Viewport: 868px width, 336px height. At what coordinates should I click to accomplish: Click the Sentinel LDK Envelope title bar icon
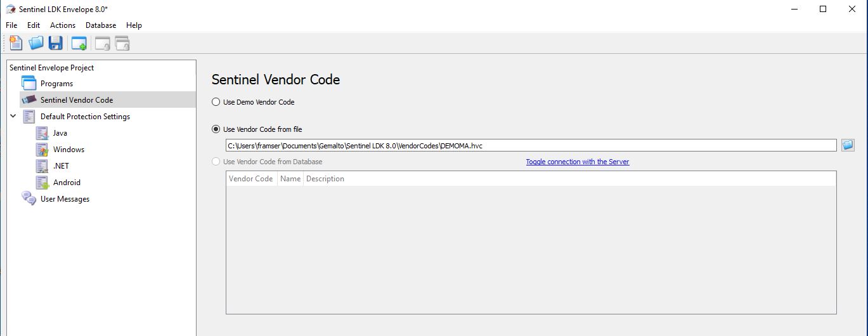coord(10,9)
